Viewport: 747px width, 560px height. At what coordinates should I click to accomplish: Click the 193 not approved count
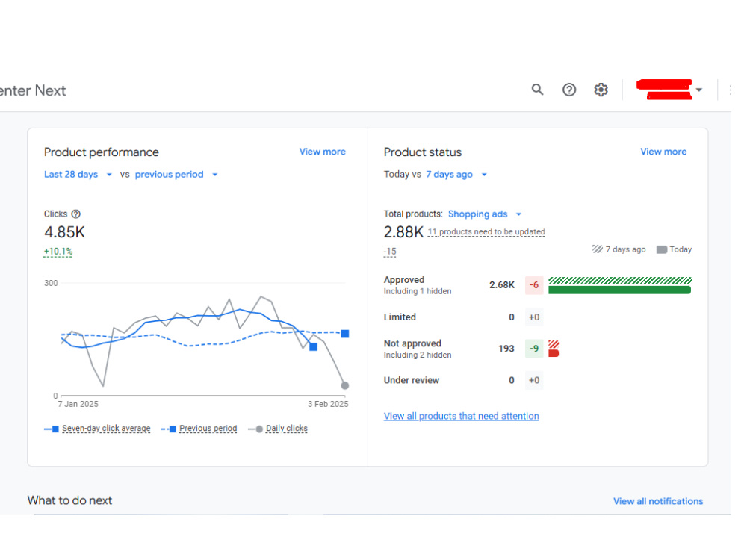(506, 349)
